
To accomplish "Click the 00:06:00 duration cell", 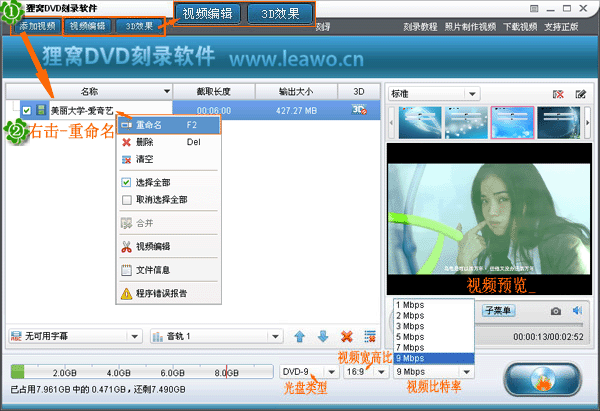I will pos(214,111).
